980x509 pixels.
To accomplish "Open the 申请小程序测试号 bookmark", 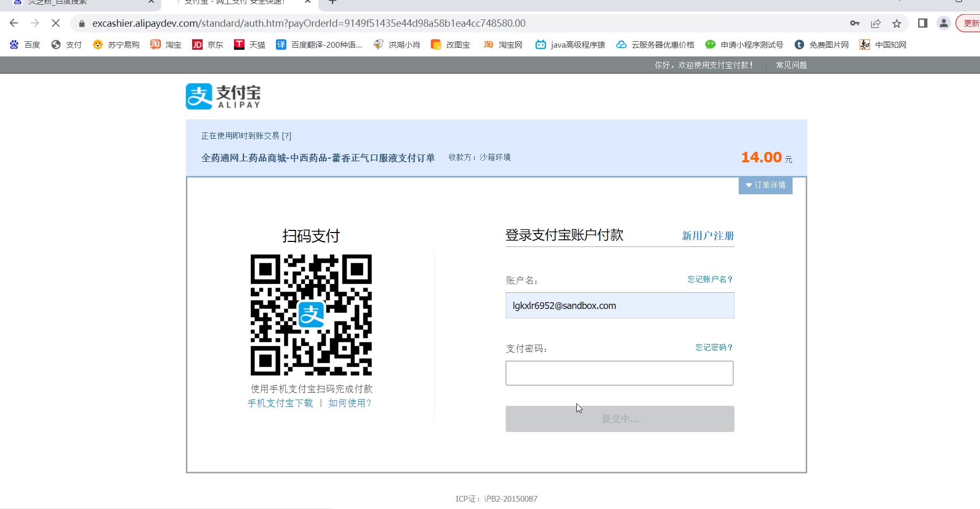I will pyautogui.click(x=744, y=45).
